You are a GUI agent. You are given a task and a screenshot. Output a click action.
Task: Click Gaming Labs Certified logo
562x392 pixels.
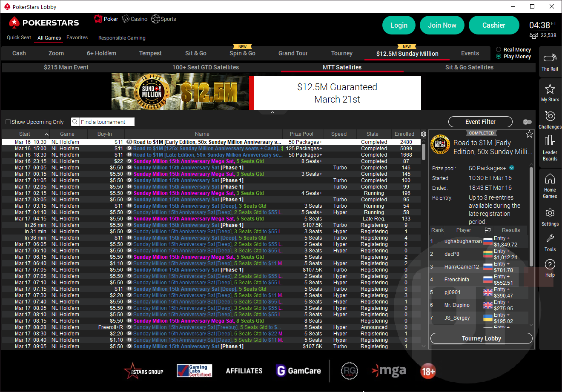[x=194, y=371]
